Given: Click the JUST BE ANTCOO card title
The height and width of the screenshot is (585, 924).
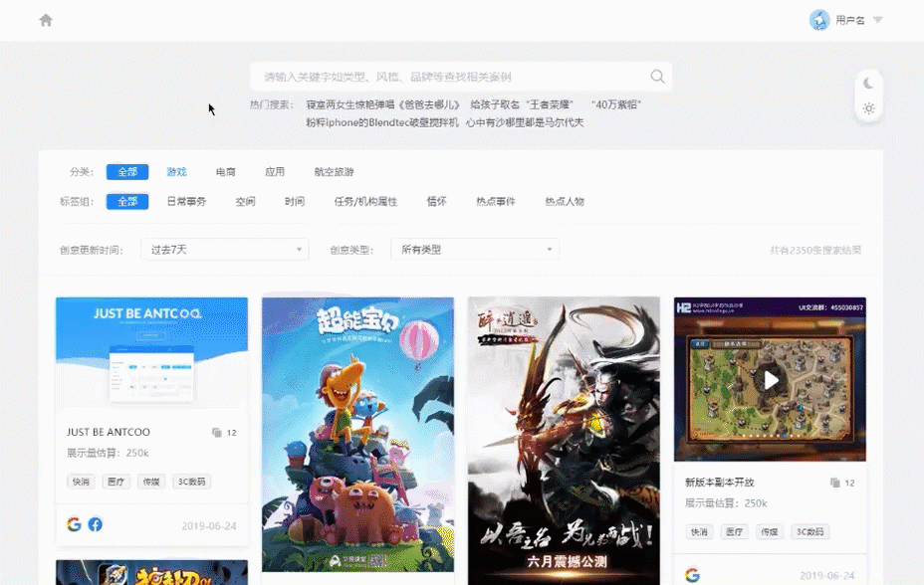Looking at the screenshot, I should pyautogui.click(x=109, y=432).
